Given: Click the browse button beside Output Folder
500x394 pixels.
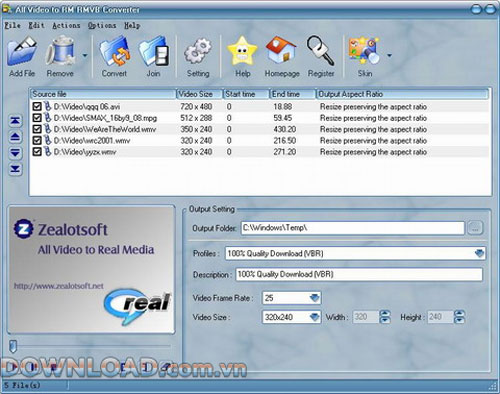Looking at the screenshot, I should [x=475, y=228].
